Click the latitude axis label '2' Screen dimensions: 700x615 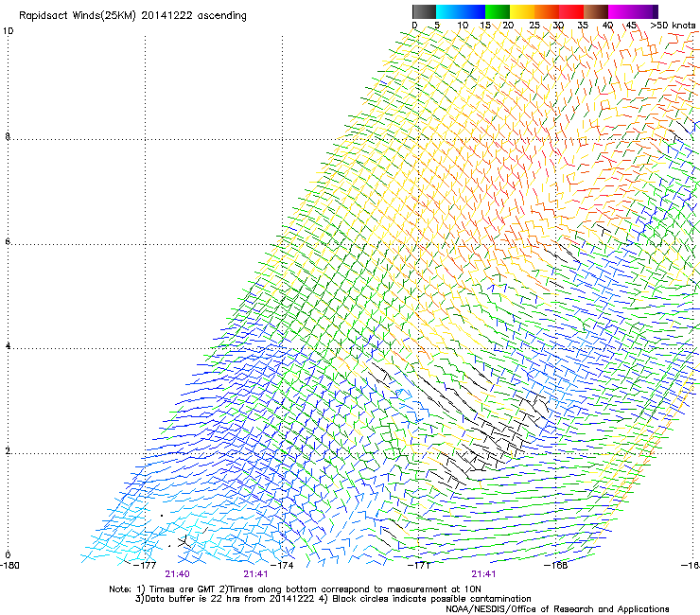8,450
